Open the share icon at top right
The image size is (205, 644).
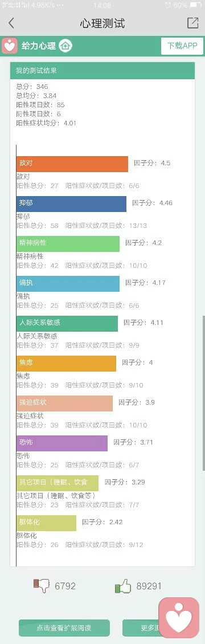[192, 23]
